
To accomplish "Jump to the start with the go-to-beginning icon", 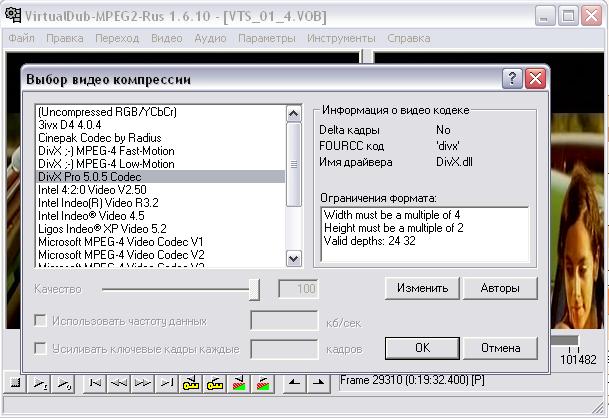I will (x=95, y=384).
